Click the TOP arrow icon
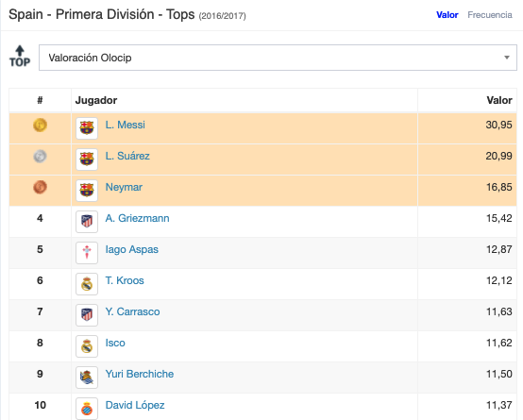Screen dimensions: 523x420 coord(20,57)
